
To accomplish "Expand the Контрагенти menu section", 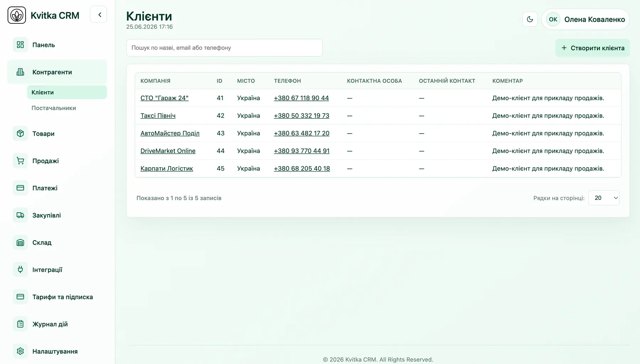I will point(57,72).
